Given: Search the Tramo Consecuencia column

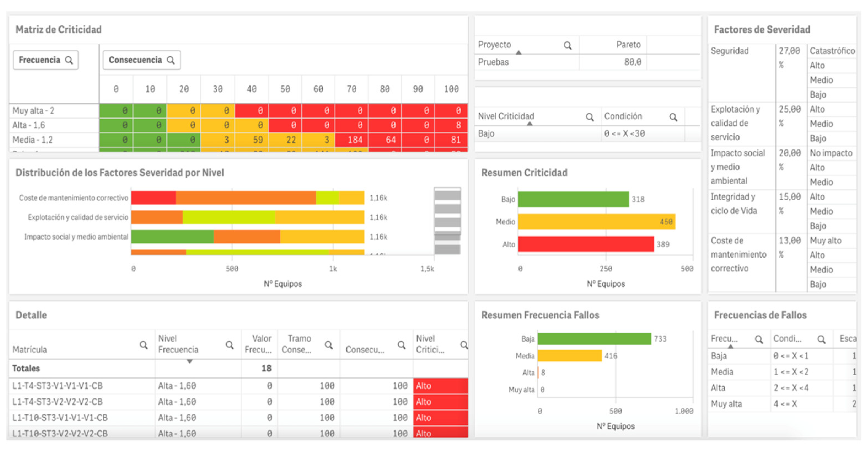Looking at the screenshot, I should point(329,345).
